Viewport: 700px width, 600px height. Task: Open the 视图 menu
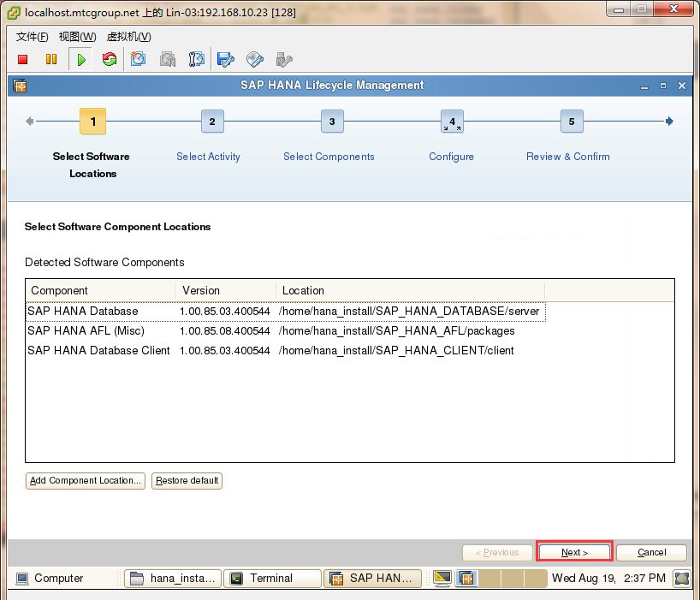pyautogui.click(x=76, y=37)
